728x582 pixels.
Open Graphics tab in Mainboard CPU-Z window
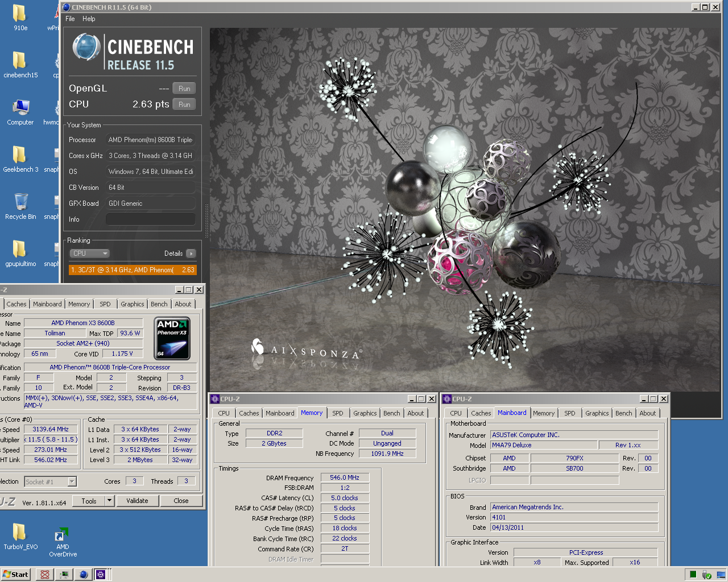click(x=597, y=413)
